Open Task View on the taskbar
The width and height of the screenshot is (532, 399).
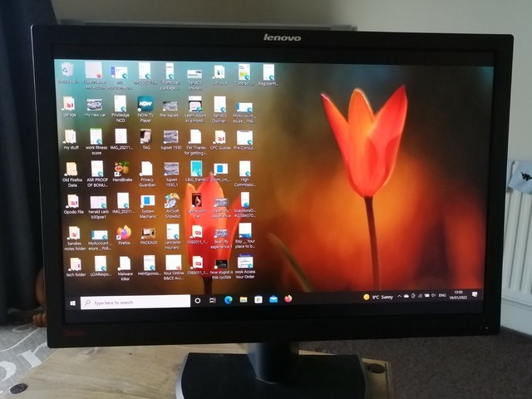coord(213,300)
